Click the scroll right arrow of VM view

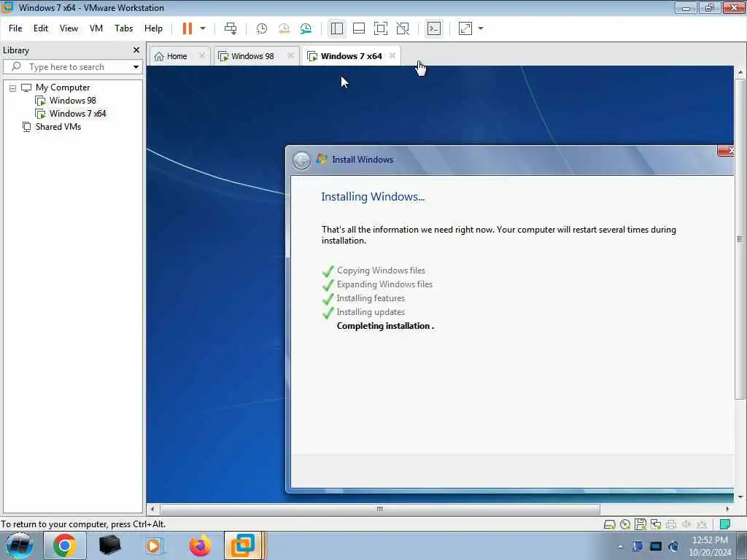click(727, 509)
